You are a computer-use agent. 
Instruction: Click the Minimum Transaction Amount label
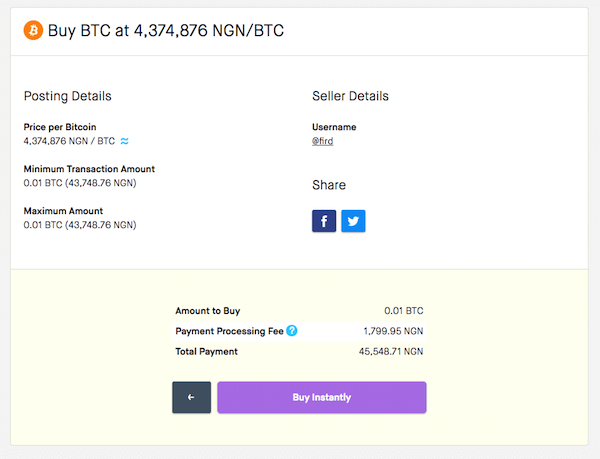89,169
